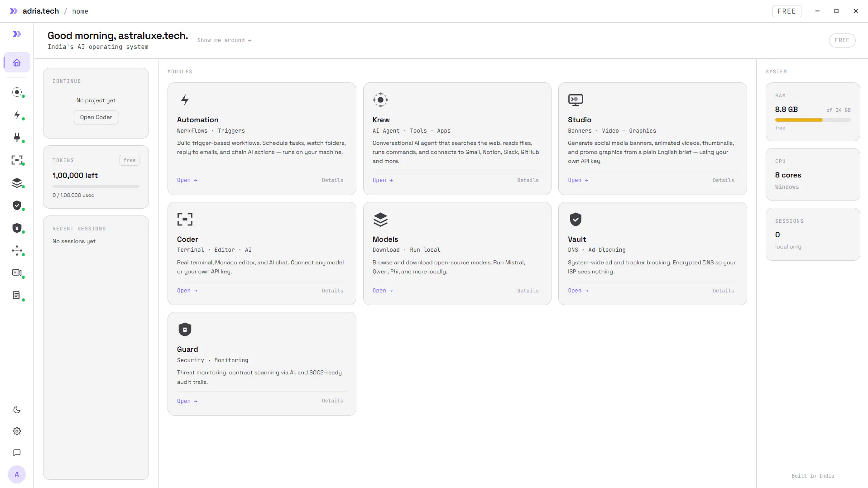Screen dimensions: 868x488
Task: Click 0 / 1,00,000 used text
Action: coord(73,195)
